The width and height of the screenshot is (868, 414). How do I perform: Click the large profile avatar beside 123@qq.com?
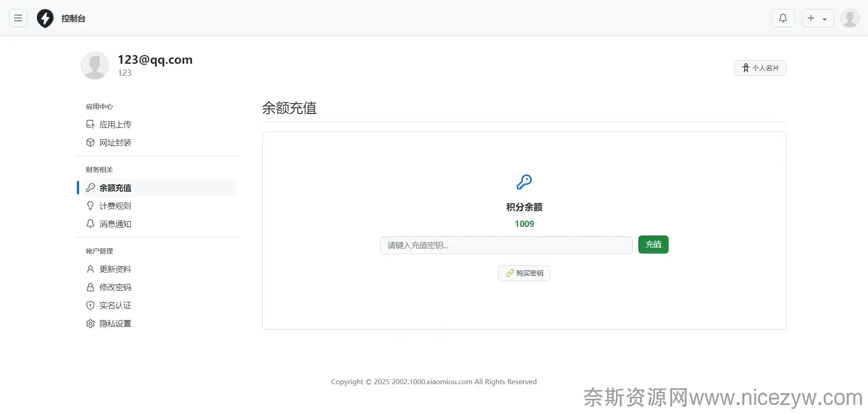coord(95,66)
